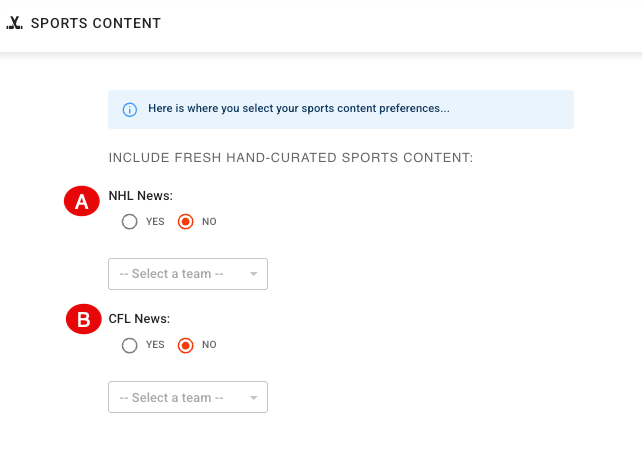Click the hockey sticks logo icon
This screenshot has height=474, width=642.
(x=14, y=23)
